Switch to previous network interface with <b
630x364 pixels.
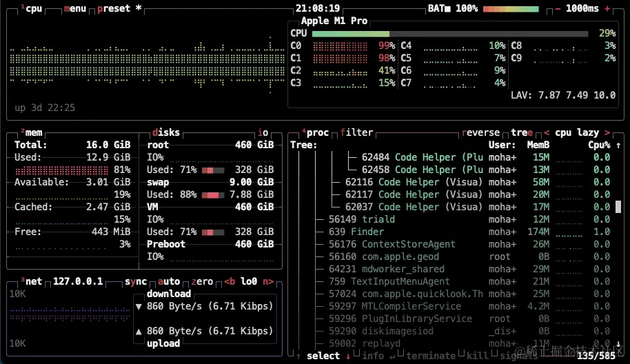[230, 281]
